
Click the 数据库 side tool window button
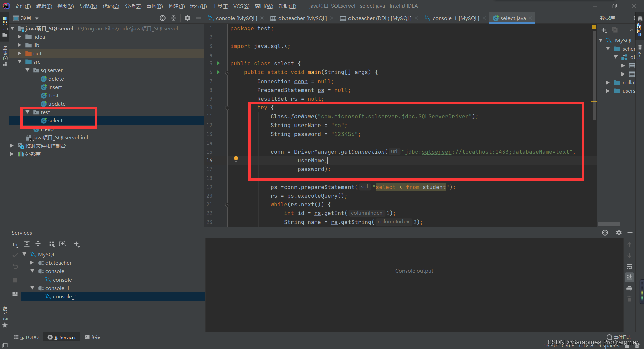pyautogui.click(x=640, y=26)
